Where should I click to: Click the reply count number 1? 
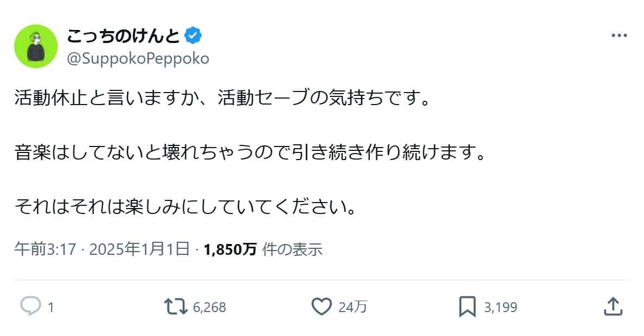51,308
